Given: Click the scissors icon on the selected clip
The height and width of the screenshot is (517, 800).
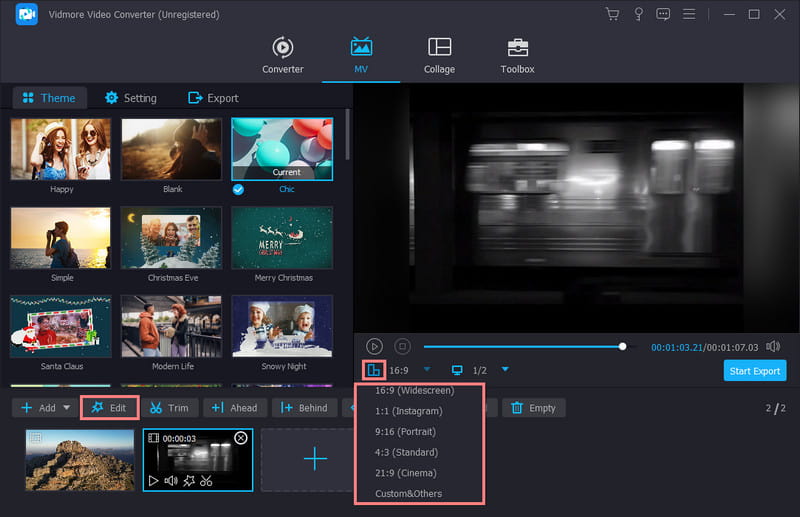Looking at the screenshot, I should point(206,481).
